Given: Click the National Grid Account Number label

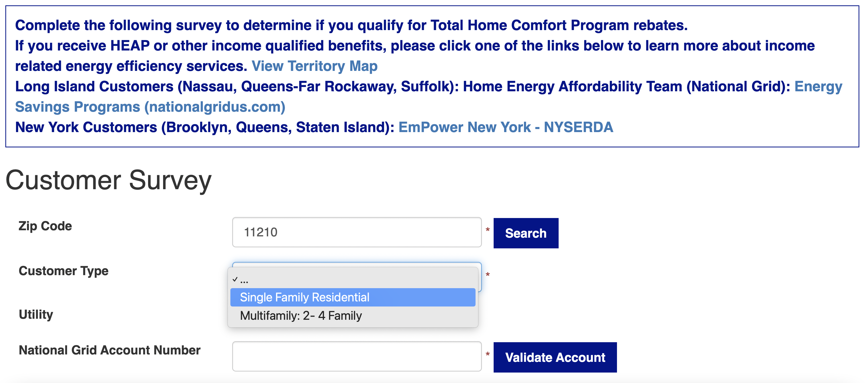Looking at the screenshot, I should pyautogui.click(x=110, y=350).
